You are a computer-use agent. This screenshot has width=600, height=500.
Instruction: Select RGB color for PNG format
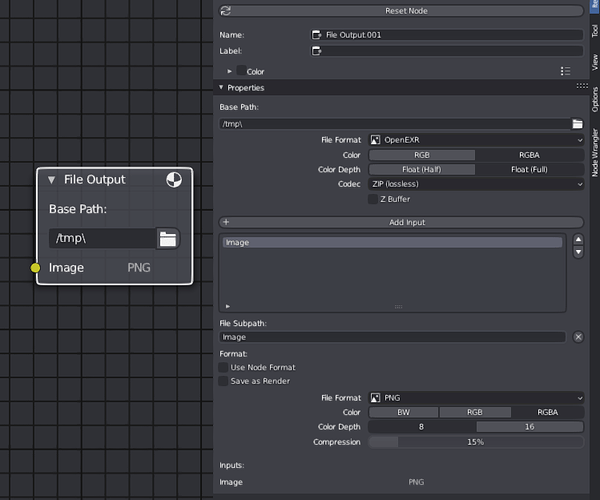pyautogui.click(x=475, y=412)
